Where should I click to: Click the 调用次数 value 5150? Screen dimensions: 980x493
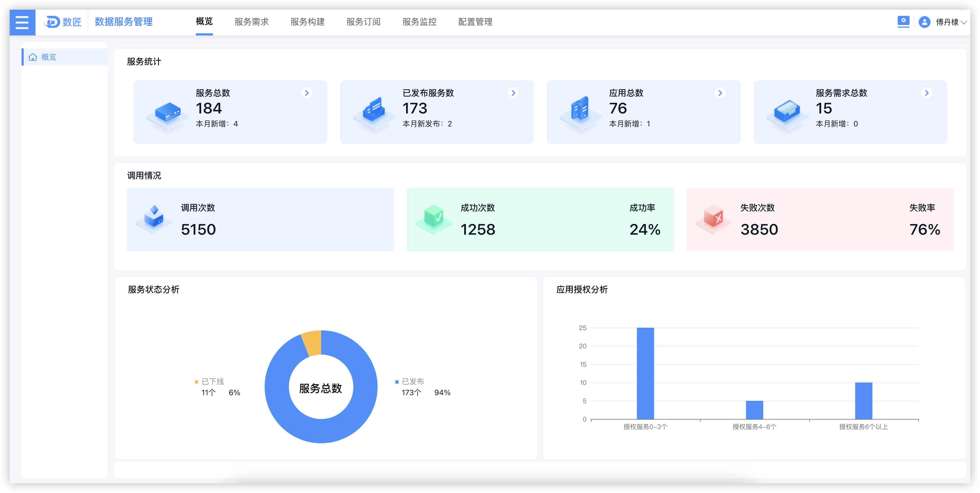[198, 229]
